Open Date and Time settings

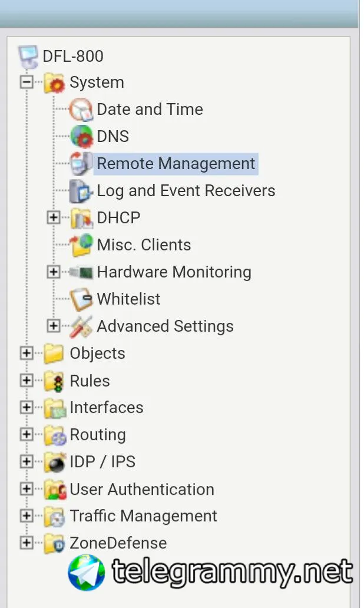click(x=150, y=110)
